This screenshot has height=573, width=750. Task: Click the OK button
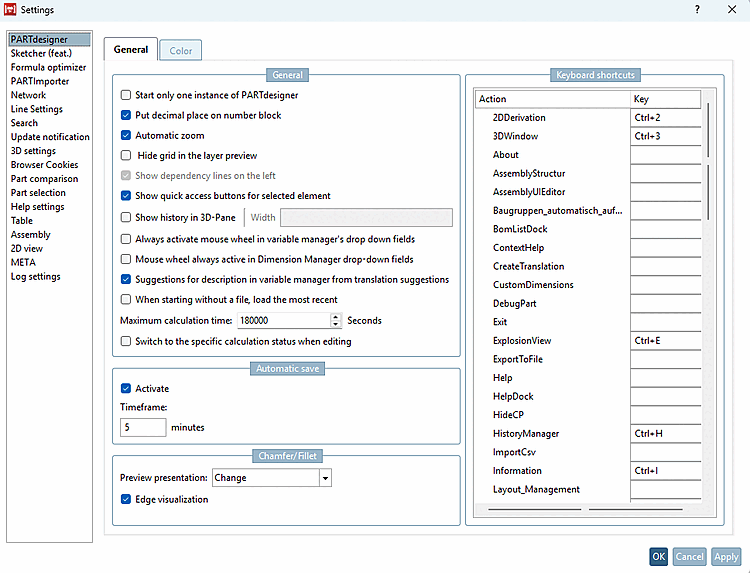tap(659, 557)
